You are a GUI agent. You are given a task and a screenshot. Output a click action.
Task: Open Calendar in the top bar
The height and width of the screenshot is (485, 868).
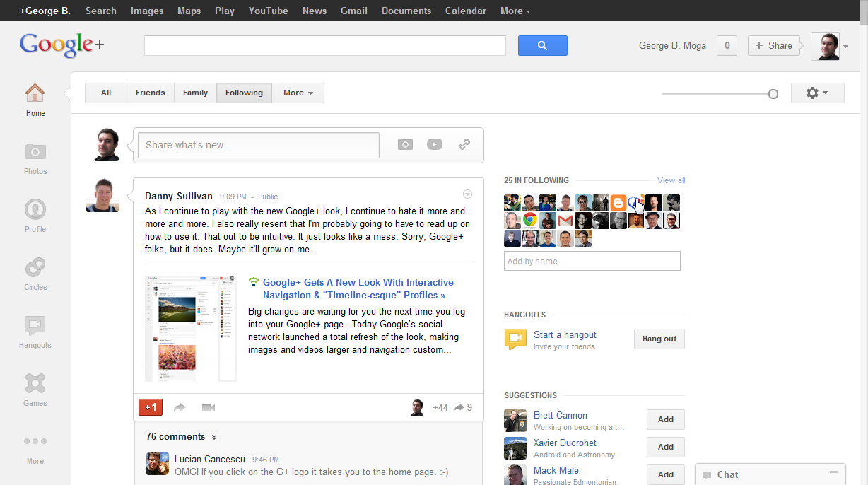tap(466, 11)
